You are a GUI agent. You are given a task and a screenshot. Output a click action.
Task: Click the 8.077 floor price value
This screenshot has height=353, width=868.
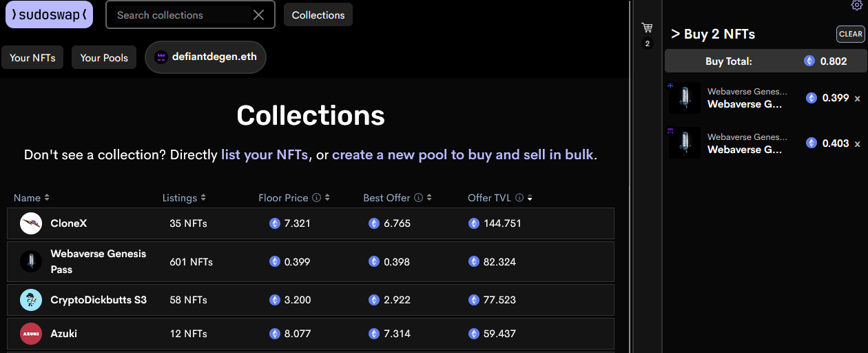pos(298,334)
